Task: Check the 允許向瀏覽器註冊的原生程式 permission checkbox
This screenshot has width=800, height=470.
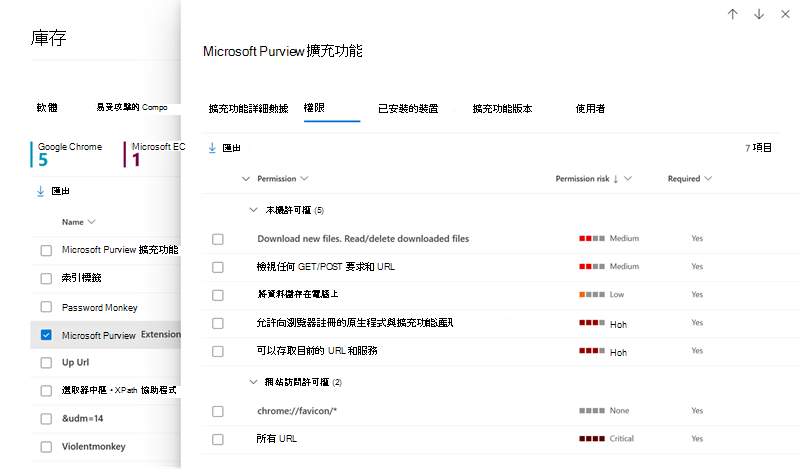Action: coord(218,323)
